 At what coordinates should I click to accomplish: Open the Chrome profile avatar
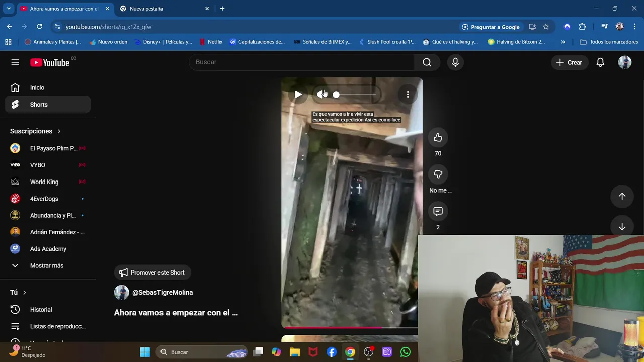coord(620,27)
